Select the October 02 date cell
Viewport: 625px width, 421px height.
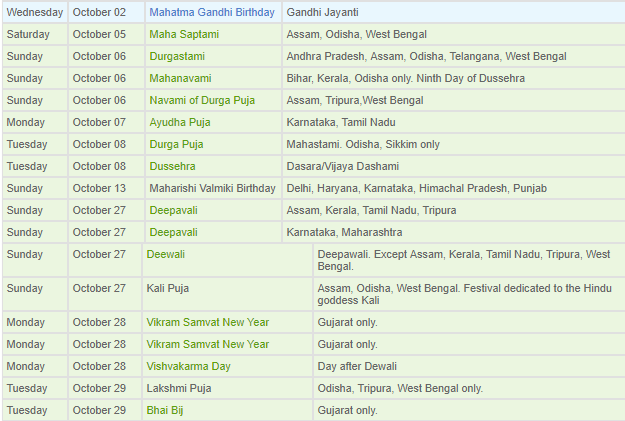pyautogui.click(x=106, y=12)
